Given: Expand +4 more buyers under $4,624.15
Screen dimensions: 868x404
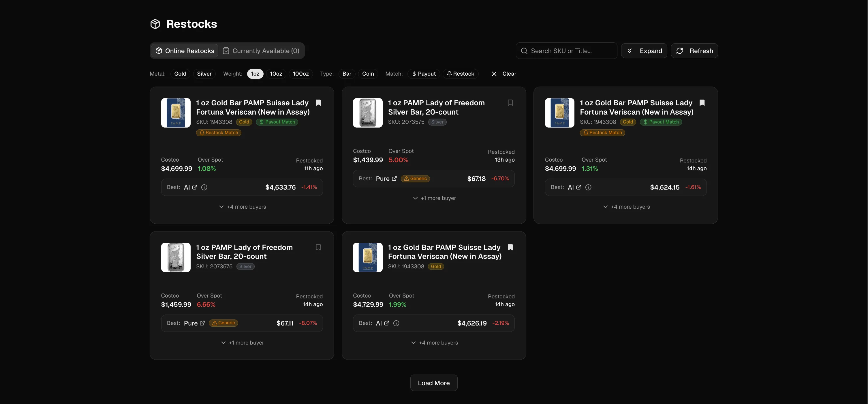Looking at the screenshot, I should [x=626, y=207].
